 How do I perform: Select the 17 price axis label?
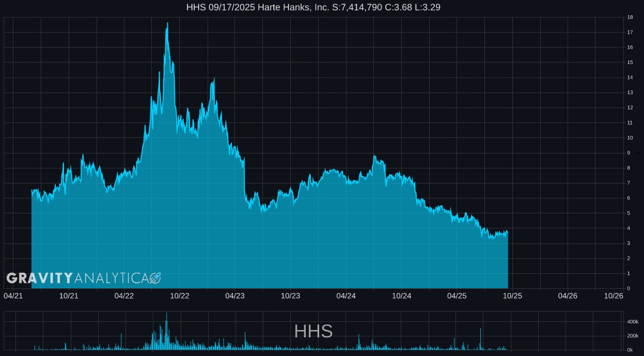click(630, 33)
